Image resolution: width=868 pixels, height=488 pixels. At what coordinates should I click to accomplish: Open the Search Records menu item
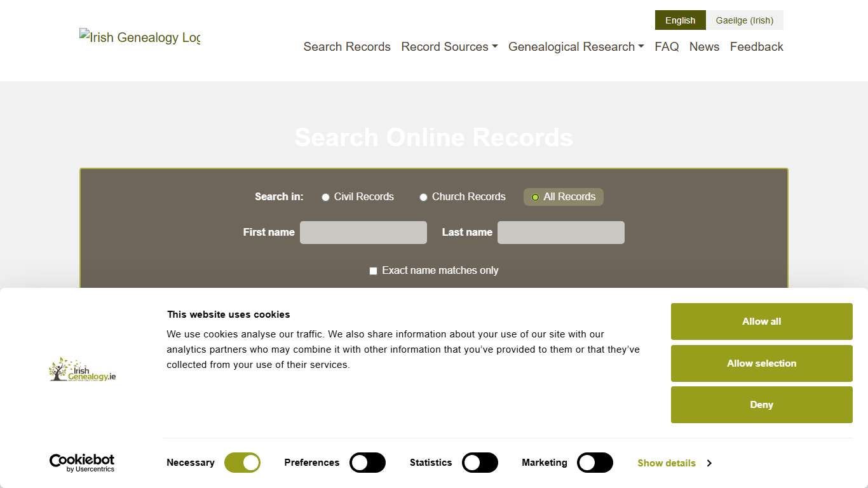click(x=347, y=46)
